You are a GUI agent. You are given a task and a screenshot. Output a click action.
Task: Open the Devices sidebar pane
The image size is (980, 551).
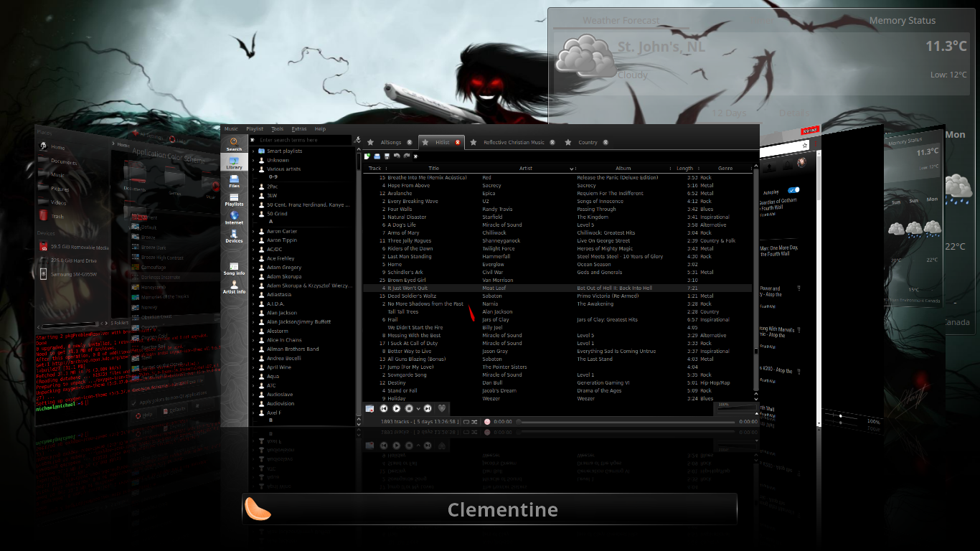tap(234, 236)
